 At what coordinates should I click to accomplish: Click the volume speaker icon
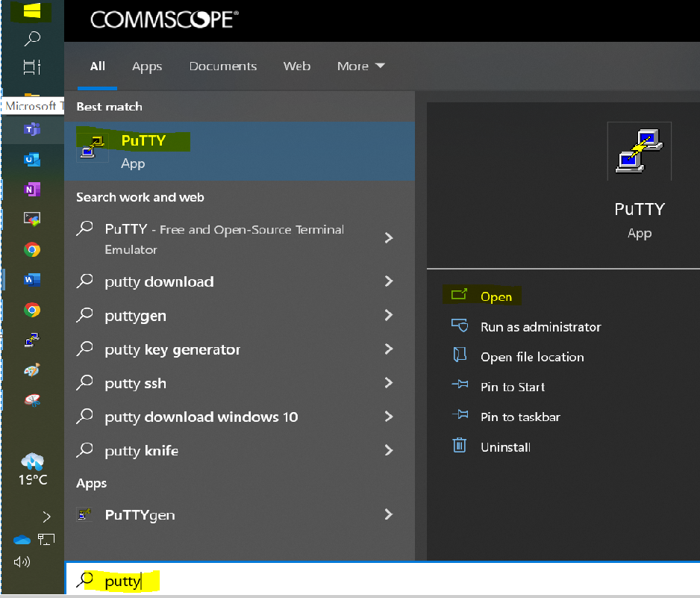tap(21, 561)
